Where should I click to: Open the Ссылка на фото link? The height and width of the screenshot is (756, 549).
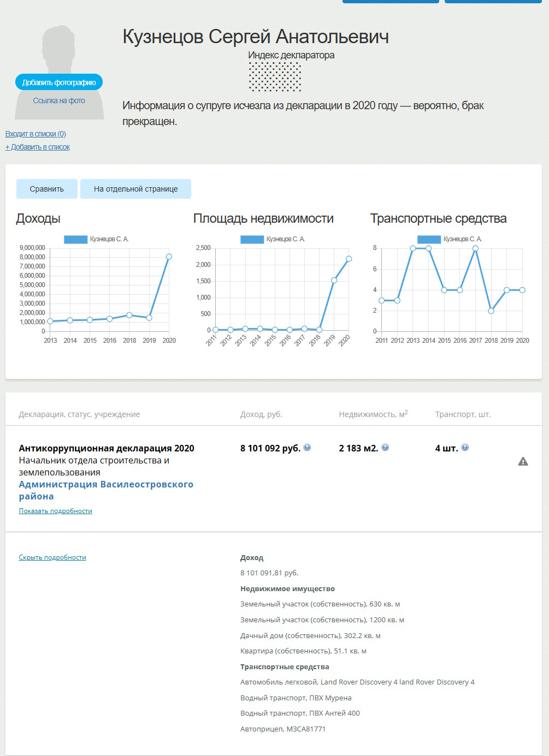pos(59,100)
